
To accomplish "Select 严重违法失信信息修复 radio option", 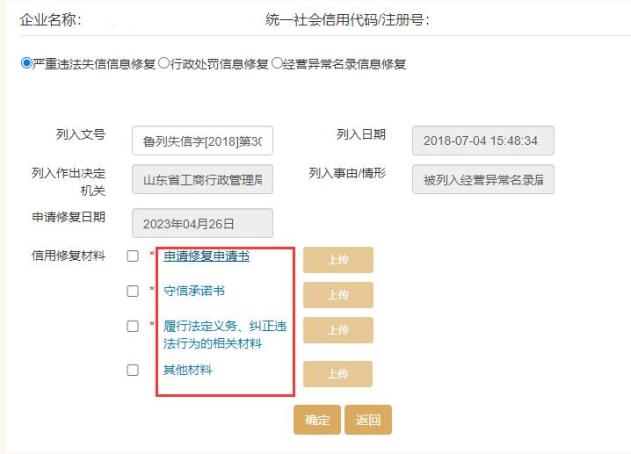I will pos(27,63).
